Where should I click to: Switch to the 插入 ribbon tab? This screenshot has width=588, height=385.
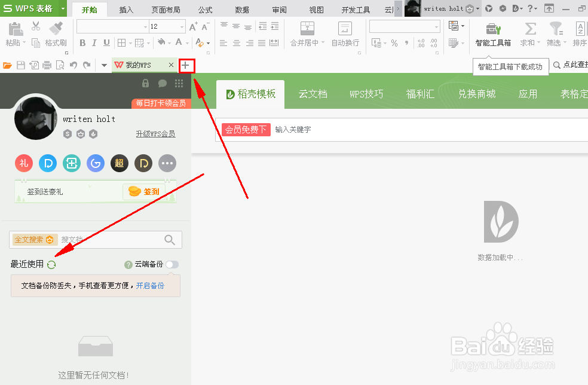click(125, 9)
